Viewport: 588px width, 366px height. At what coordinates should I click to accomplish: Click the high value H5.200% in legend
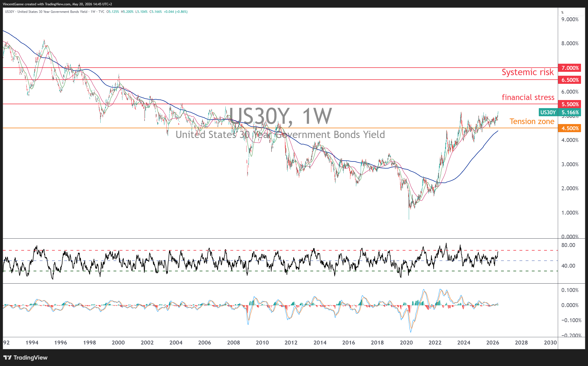click(x=127, y=12)
